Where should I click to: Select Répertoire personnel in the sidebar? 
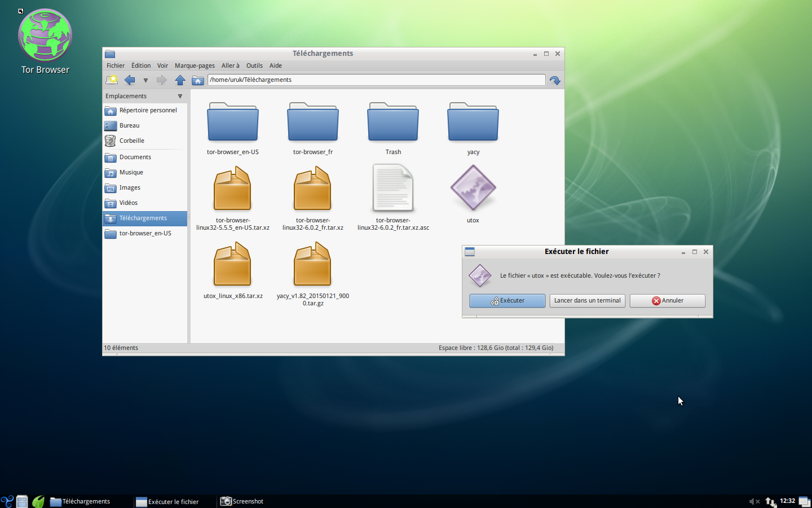pos(145,111)
